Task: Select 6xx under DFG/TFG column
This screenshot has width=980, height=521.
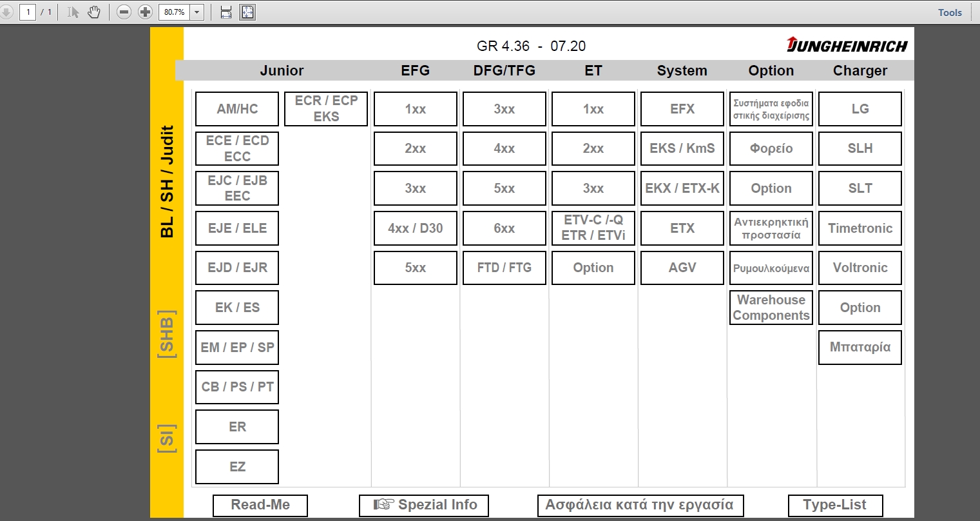Action: [x=504, y=228]
